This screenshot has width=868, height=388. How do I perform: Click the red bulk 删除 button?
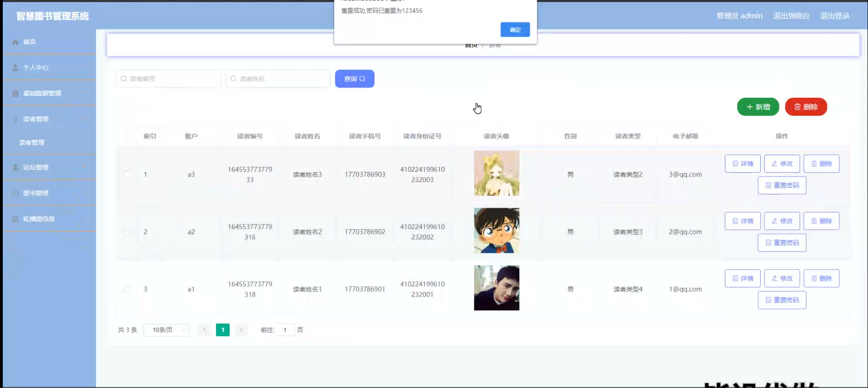tap(806, 107)
